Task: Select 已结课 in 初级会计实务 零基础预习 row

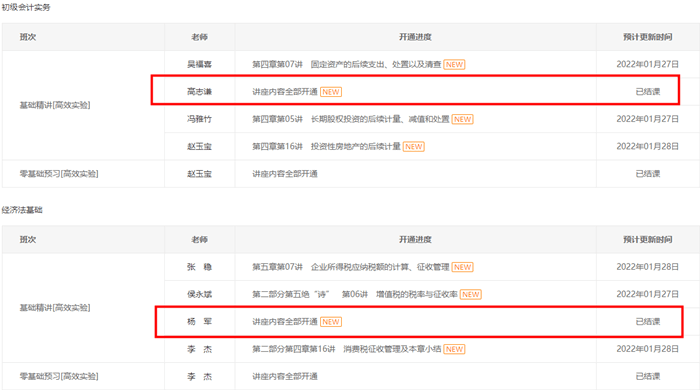Action: pos(648,174)
